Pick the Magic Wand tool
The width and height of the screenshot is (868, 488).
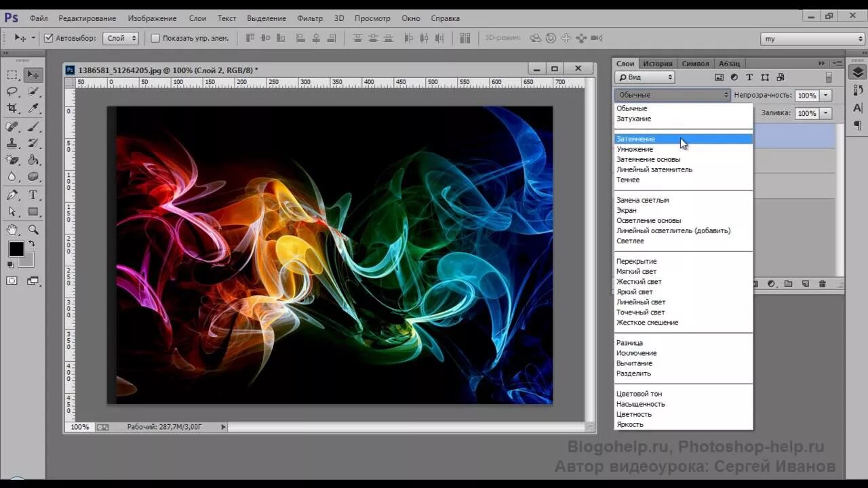click(33, 91)
